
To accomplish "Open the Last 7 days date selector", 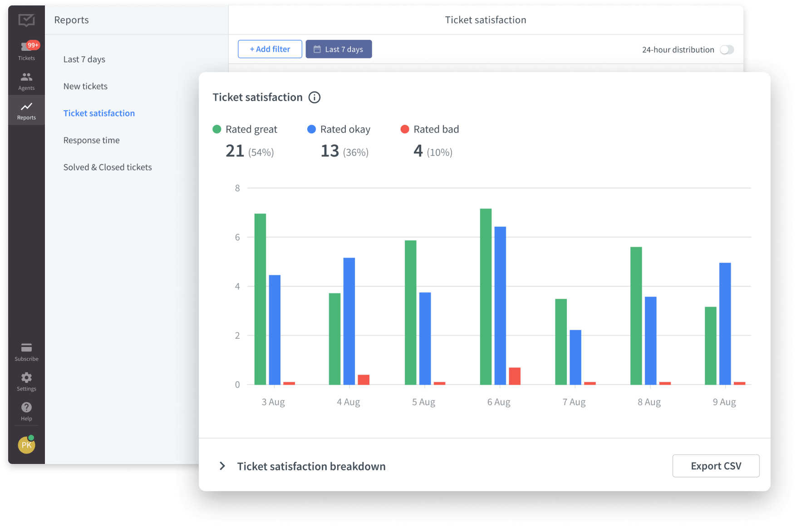I will click(339, 49).
